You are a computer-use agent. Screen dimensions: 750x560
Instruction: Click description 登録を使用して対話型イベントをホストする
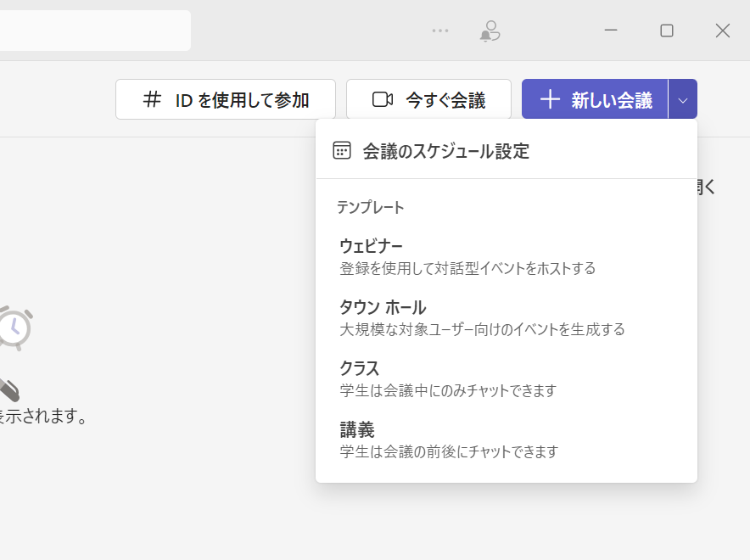point(467,268)
